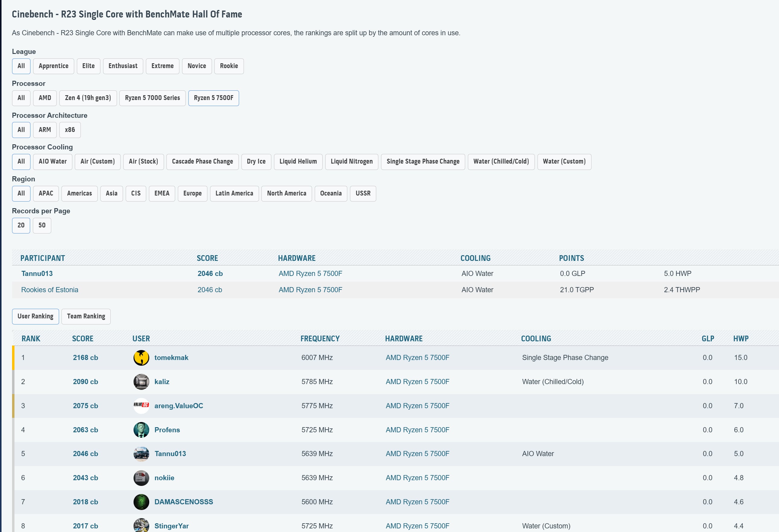Select Zen 4 (19h gen3) processor filter

[88, 98]
